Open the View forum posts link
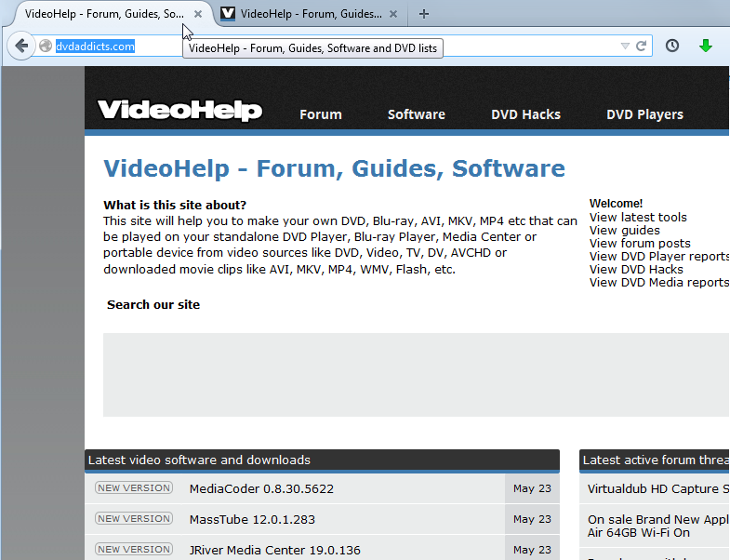Viewport: 730px width, 560px height. tap(640, 243)
